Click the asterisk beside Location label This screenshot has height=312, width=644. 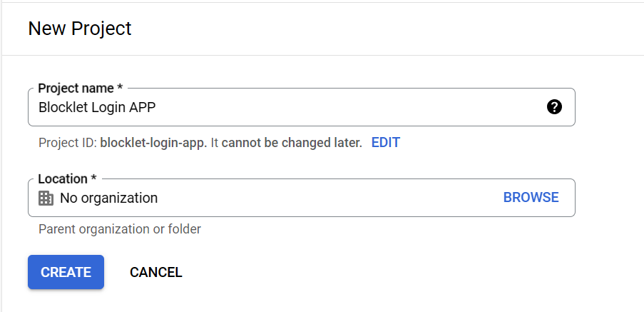point(93,178)
